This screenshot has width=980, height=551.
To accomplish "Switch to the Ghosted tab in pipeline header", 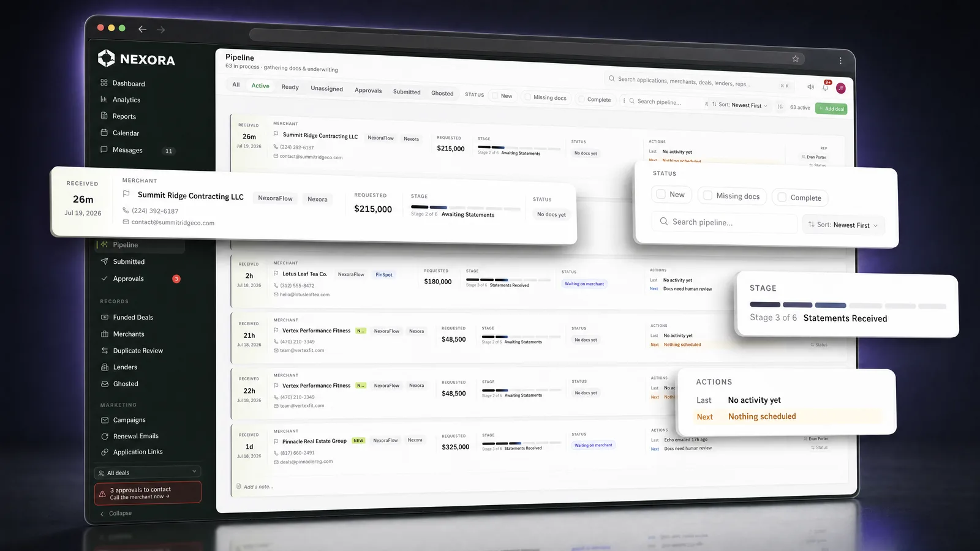I will pos(442,93).
